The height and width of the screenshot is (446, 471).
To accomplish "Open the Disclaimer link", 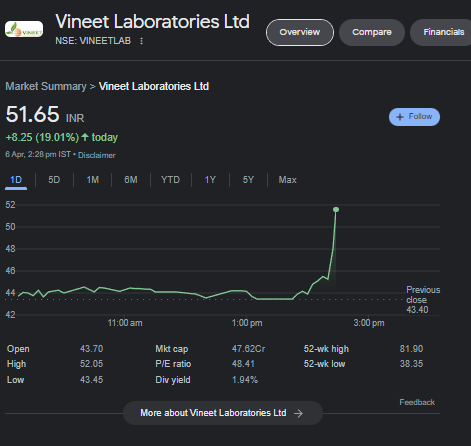I will (97, 155).
